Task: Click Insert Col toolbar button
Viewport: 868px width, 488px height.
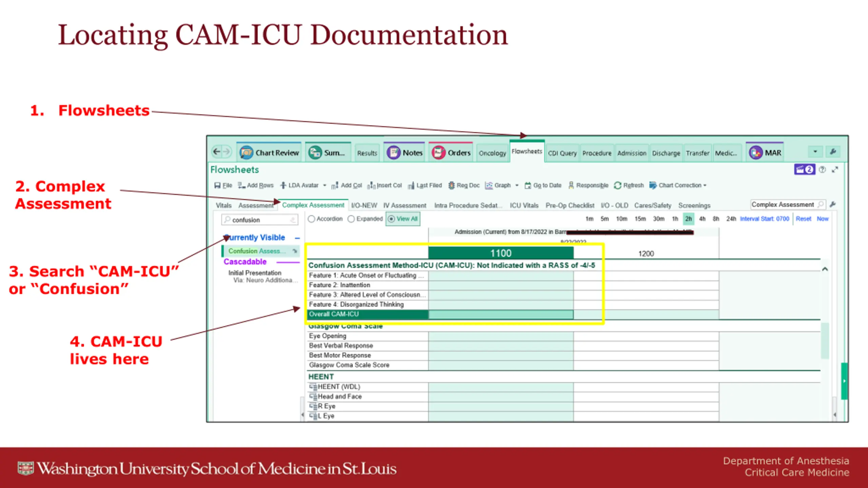Action: pyautogui.click(x=384, y=185)
